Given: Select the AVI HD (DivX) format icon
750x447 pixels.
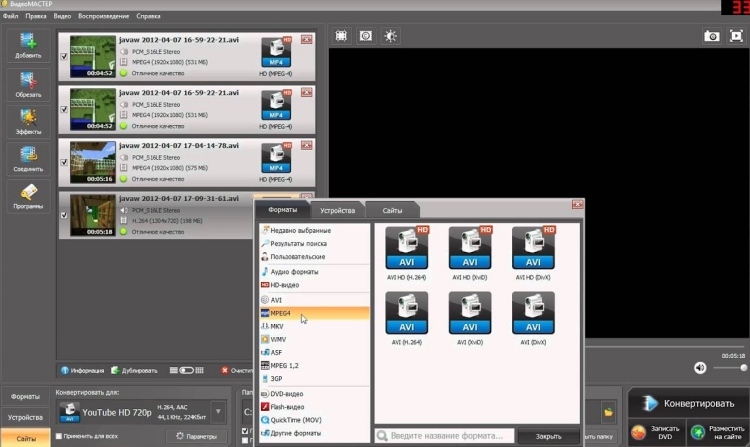Looking at the screenshot, I should (x=533, y=248).
